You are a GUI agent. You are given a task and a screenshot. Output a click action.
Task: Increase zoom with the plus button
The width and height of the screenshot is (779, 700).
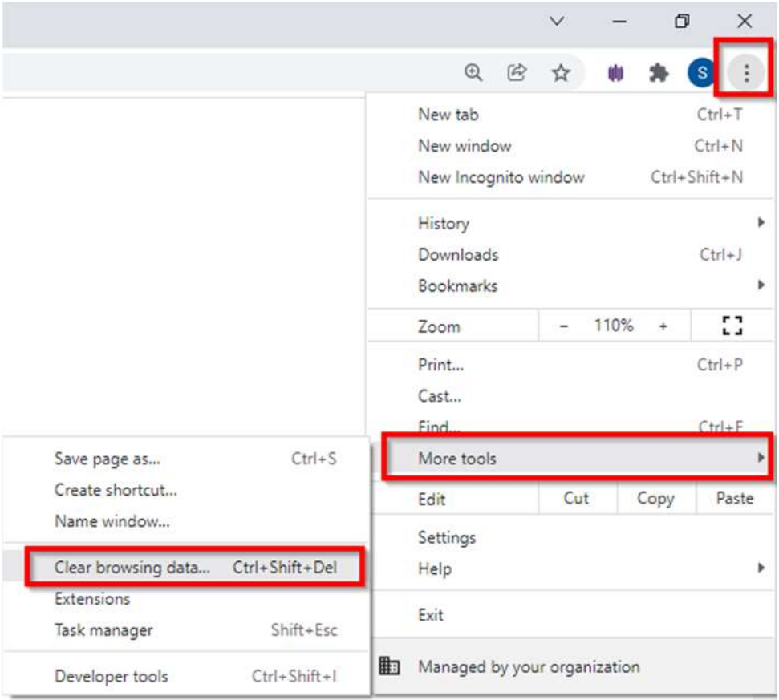pos(663,326)
